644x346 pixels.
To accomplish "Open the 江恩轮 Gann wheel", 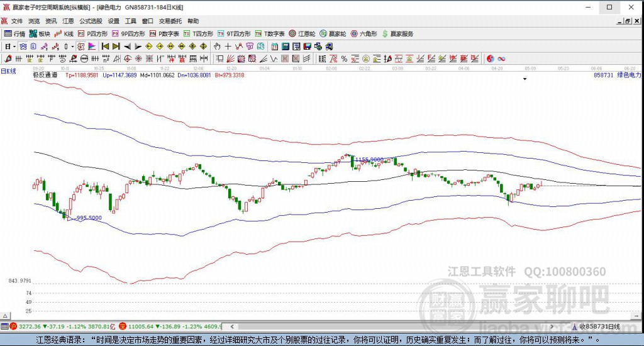I will click(303, 34).
